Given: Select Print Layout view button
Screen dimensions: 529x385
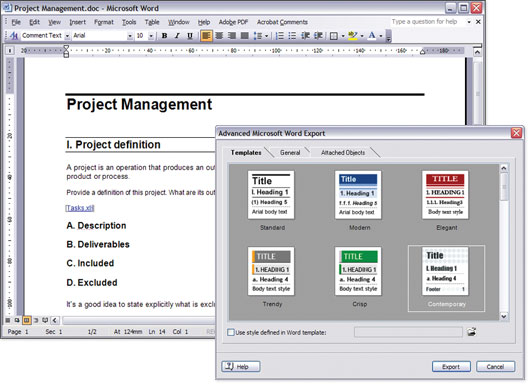Looking at the screenshot, I should coord(27,320).
